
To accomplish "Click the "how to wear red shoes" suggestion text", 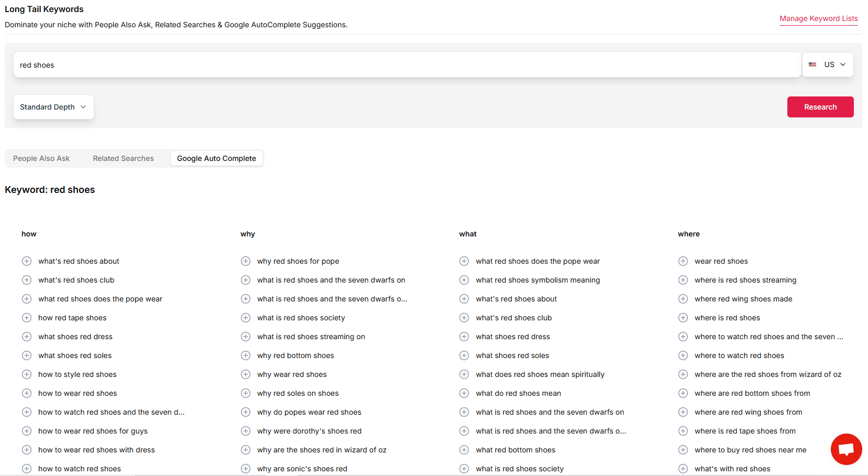I will pos(78,393).
